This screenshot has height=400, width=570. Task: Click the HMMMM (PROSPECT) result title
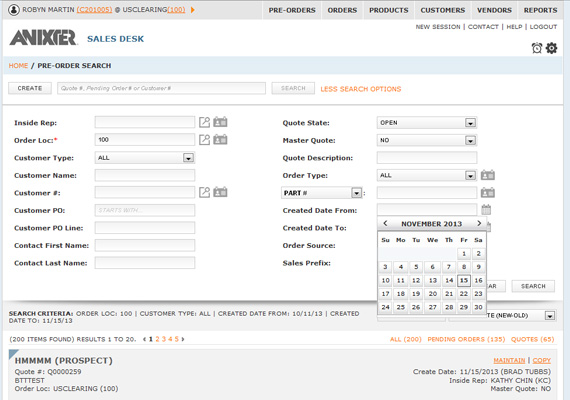[64, 361]
